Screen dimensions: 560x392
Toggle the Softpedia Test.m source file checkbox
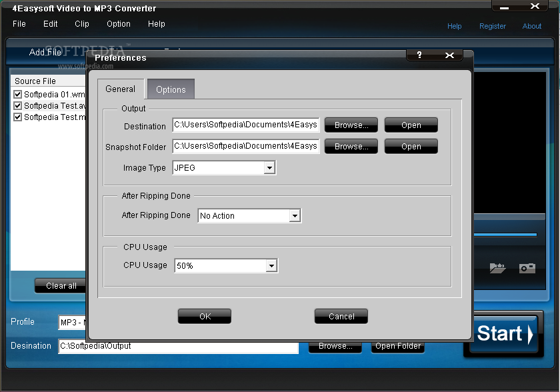(x=17, y=117)
